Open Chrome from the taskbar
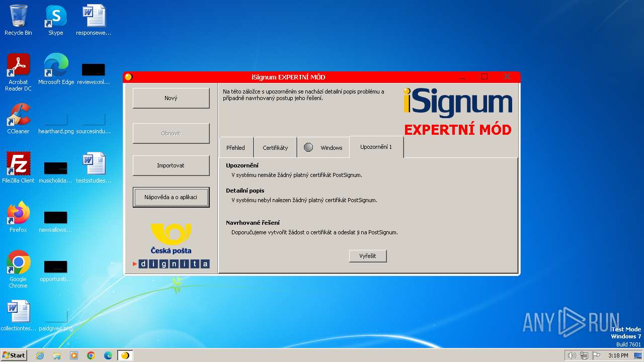The image size is (644, 362). 91,355
